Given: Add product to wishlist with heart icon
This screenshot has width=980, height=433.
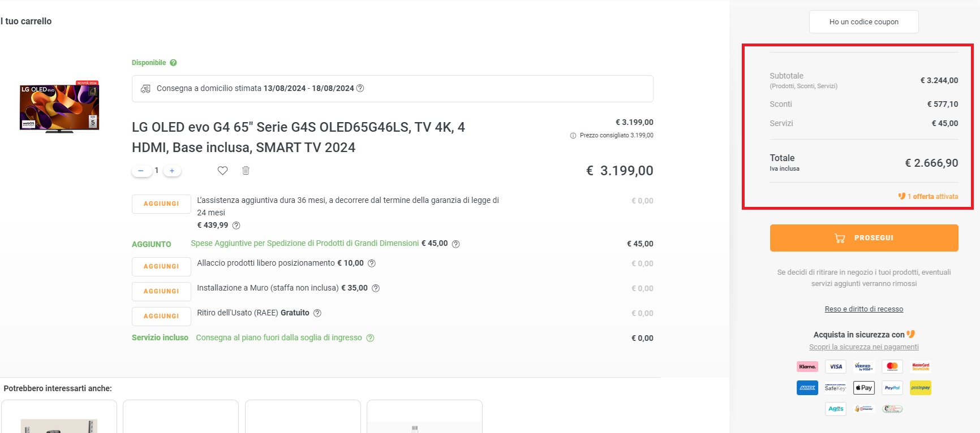Looking at the screenshot, I should (222, 171).
